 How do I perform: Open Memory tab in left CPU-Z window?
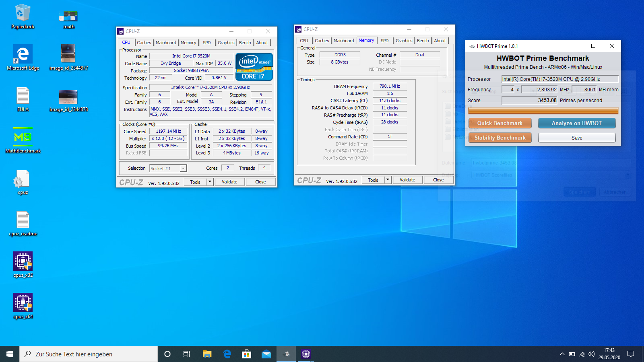[x=188, y=43]
